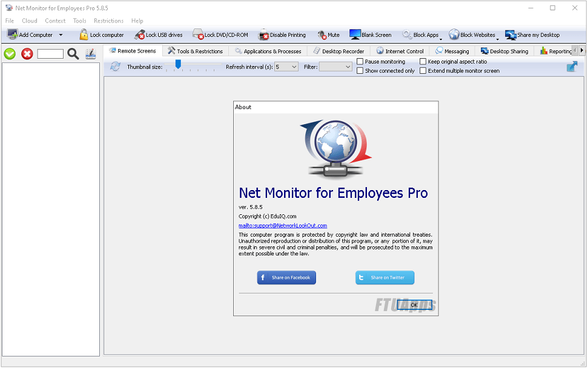Screen dimensions: 588x368
Task: Open the Add Computer dropdown arrow
Action: [x=61, y=35]
